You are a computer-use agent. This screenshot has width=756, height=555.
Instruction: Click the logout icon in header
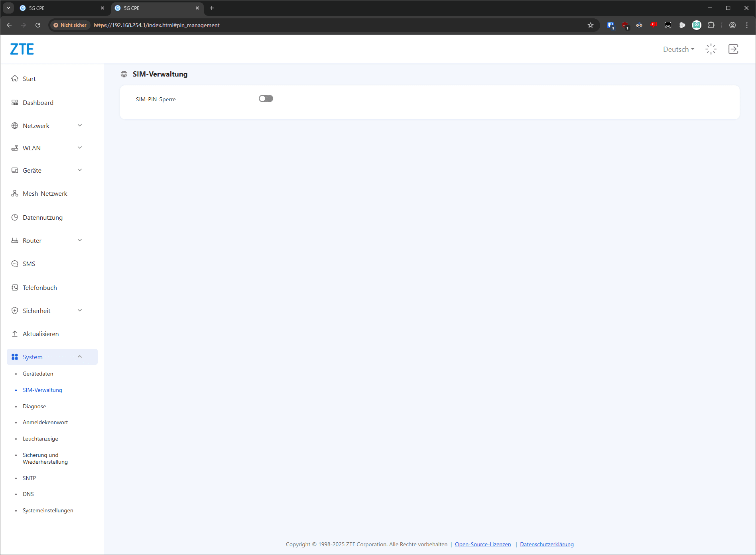click(733, 49)
